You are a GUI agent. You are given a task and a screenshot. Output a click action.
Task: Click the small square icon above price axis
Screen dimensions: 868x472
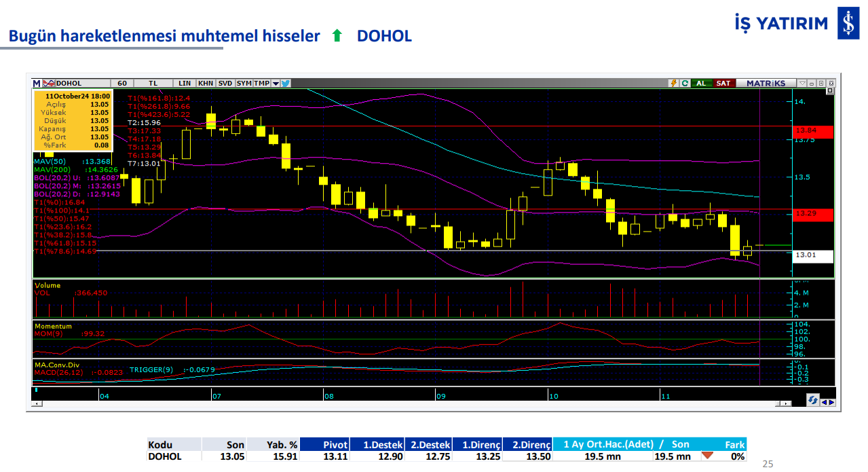tap(829, 91)
